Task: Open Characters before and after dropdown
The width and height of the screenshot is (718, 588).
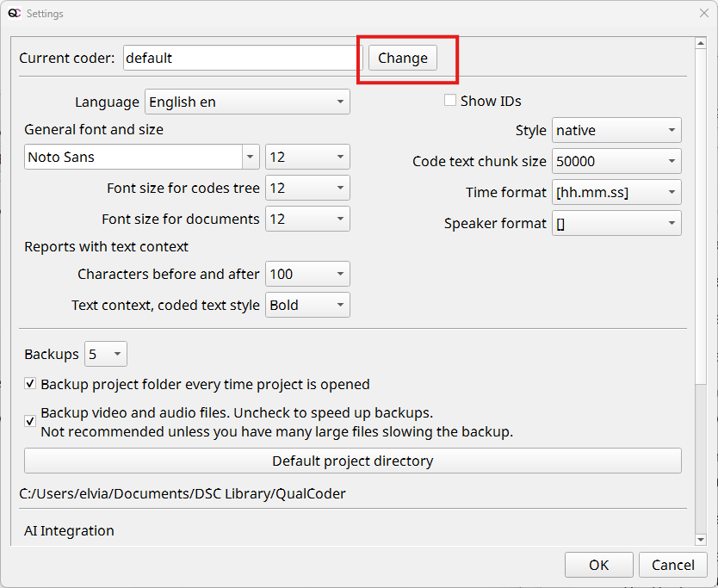Action: [307, 274]
